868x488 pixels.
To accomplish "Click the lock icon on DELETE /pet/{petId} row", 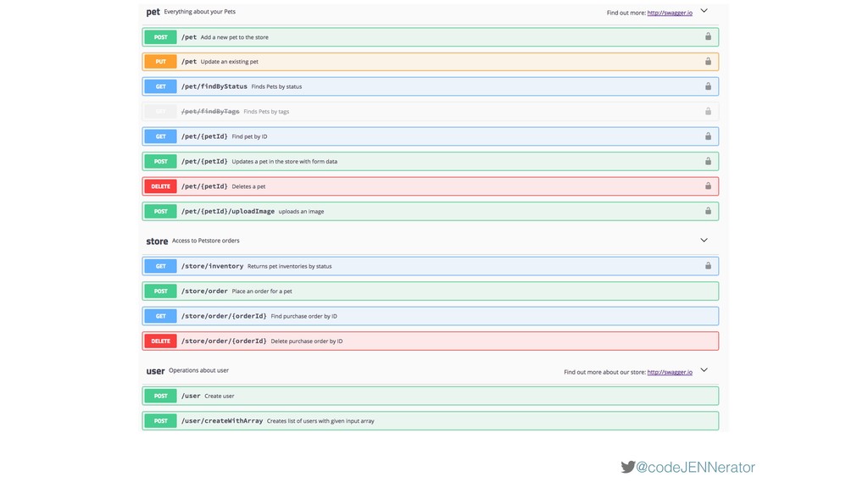I will [708, 186].
